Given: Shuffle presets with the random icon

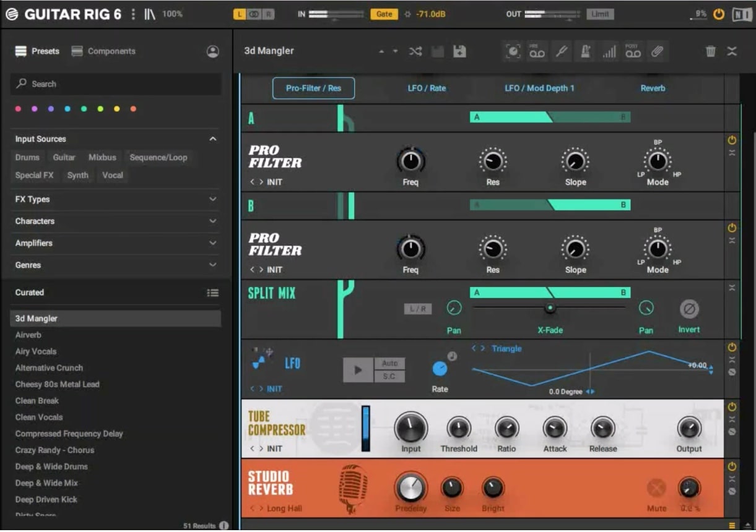Looking at the screenshot, I should (415, 51).
